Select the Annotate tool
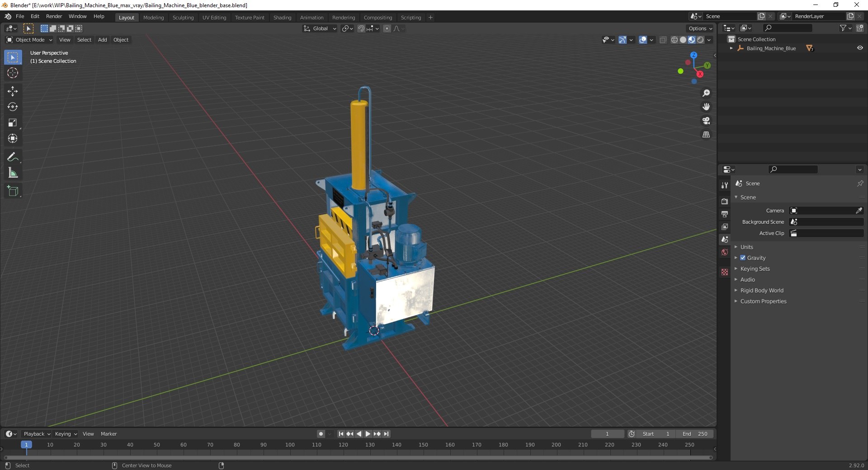 pos(13,157)
